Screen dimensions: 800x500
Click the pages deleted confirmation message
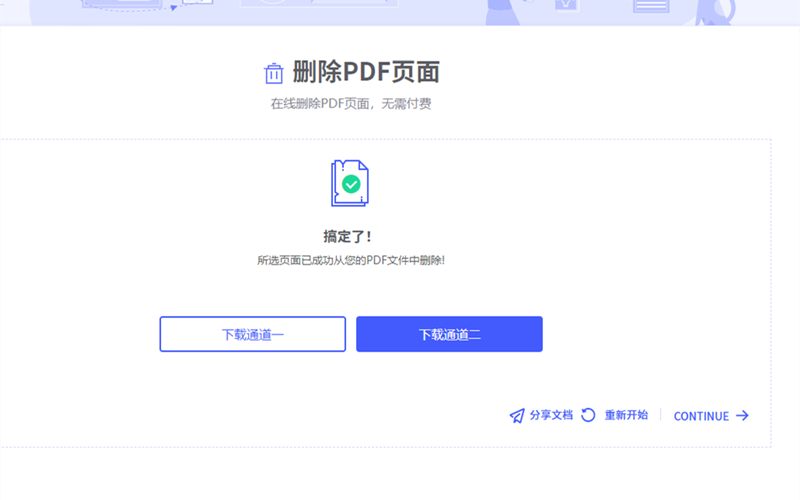pos(351,260)
